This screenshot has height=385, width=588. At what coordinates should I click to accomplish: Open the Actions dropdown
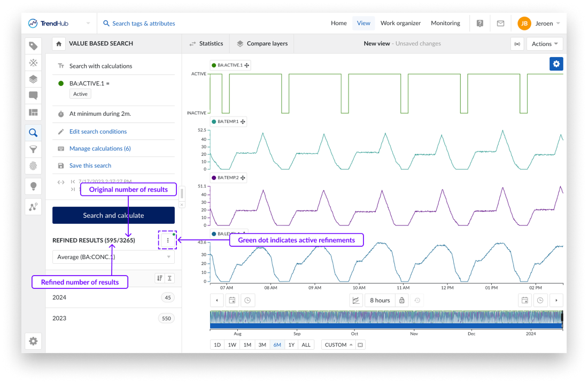click(x=544, y=44)
